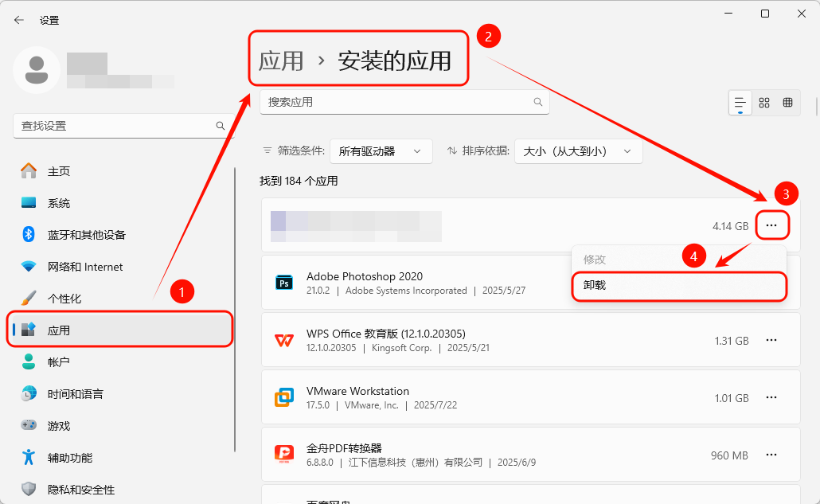Viewport: 820px width, 504px height.
Task: Click the Adobe Photoshop Ps icon
Action: (284, 283)
